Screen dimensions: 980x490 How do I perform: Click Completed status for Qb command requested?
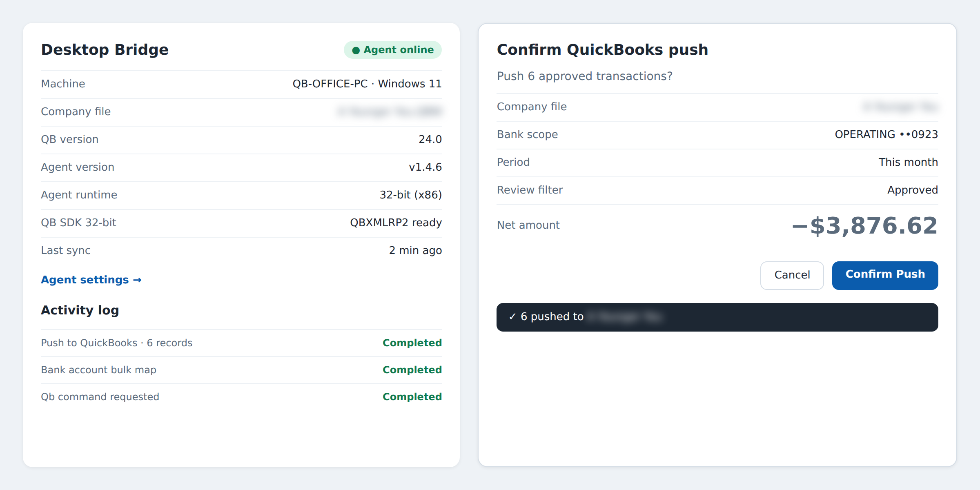(x=412, y=397)
